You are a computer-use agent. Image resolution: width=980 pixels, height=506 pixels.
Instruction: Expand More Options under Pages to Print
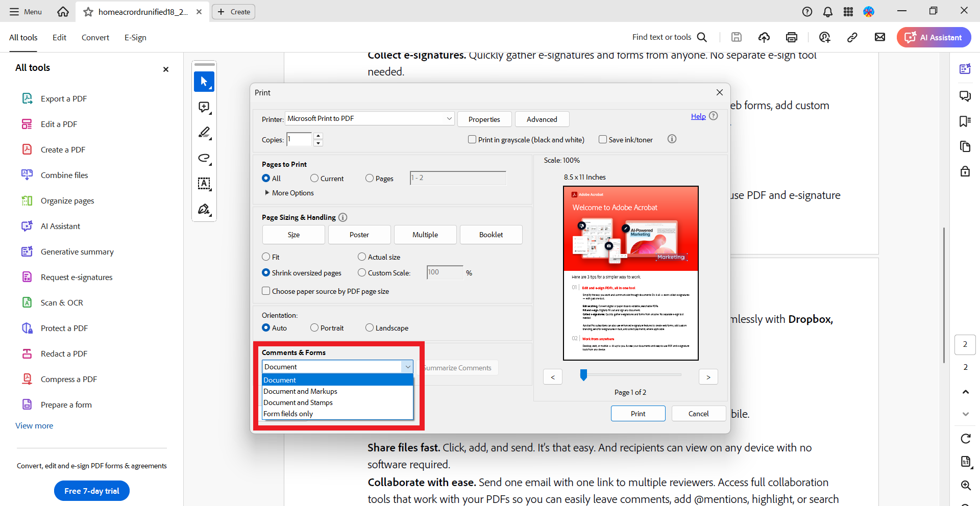pos(288,193)
